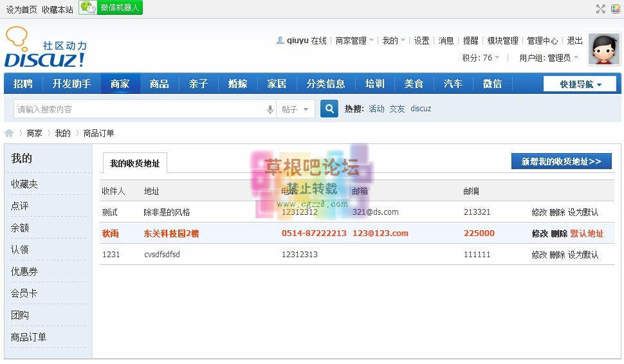Click the microphone voice input icon
624x364 pixels.
(x=270, y=110)
